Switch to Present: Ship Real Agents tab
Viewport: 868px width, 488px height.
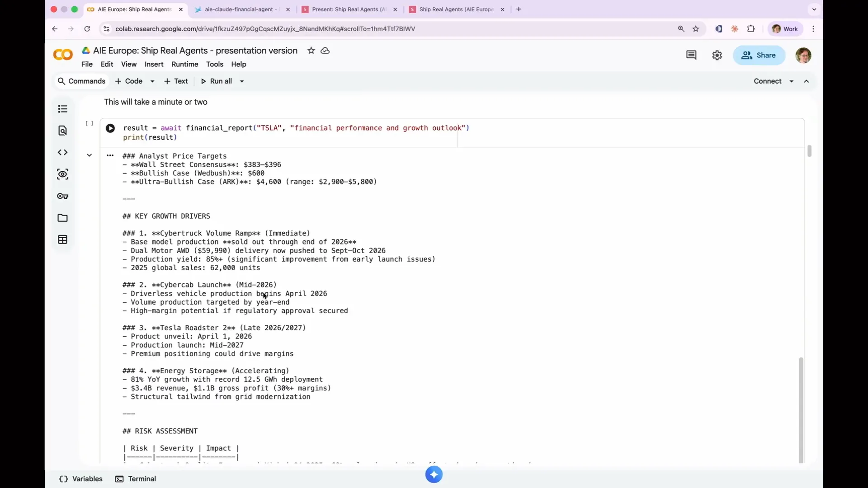coord(349,9)
